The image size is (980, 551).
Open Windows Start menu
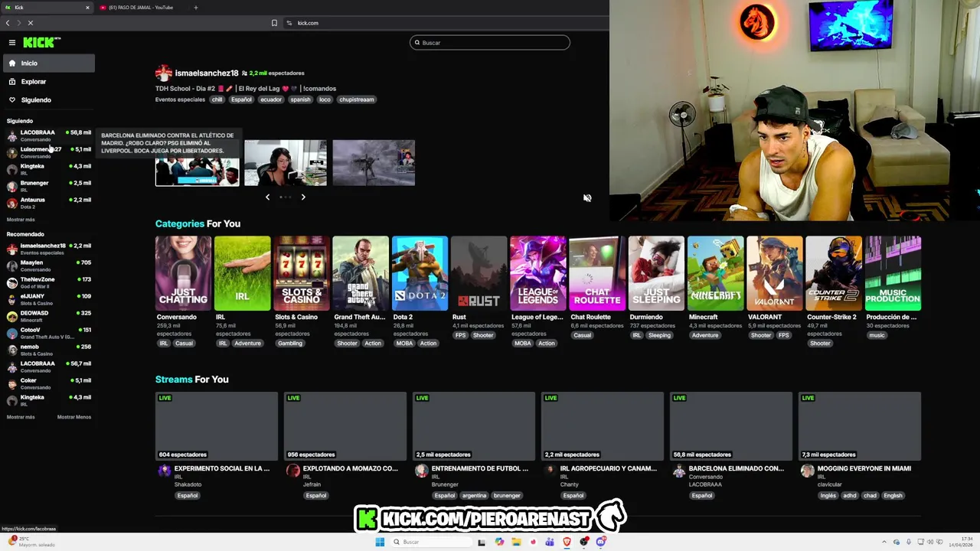[x=380, y=542]
